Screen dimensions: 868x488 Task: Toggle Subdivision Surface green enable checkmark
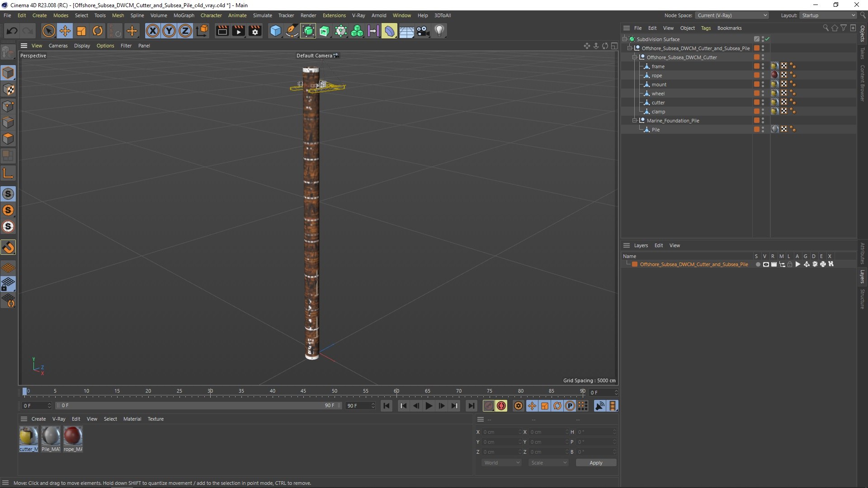(767, 39)
